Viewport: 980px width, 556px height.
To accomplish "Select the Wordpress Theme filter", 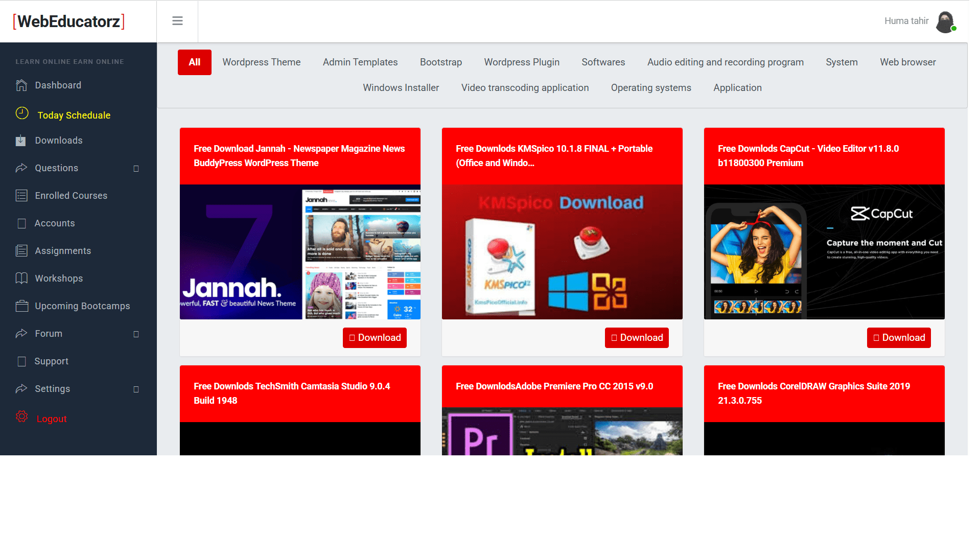I will 262,62.
